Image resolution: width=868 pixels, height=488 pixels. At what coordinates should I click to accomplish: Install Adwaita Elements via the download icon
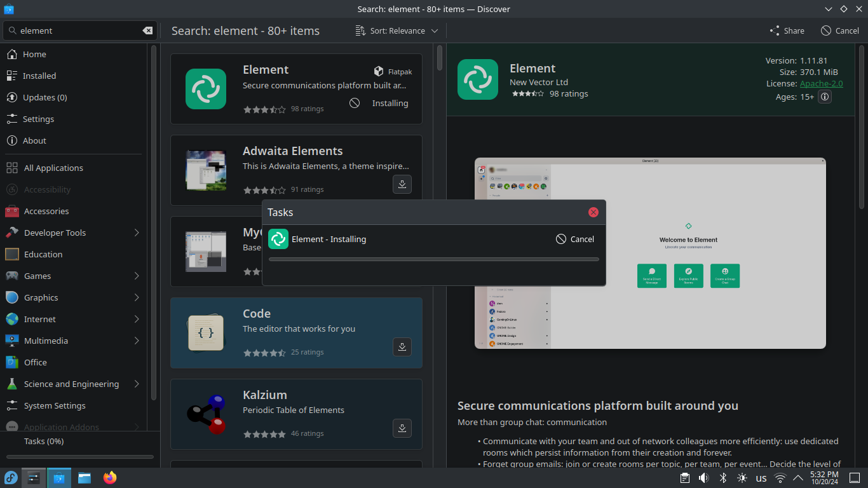402,184
